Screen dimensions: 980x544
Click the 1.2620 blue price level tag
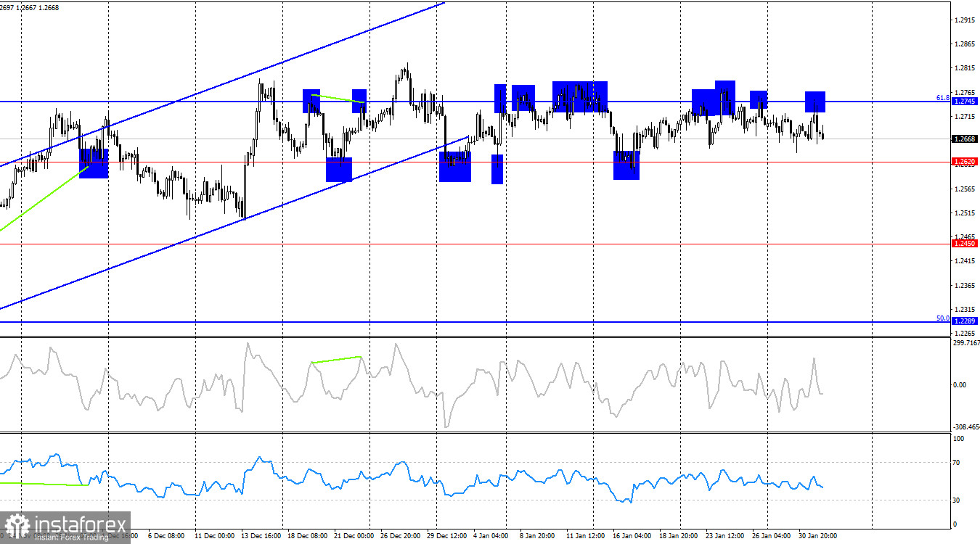point(964,161)
